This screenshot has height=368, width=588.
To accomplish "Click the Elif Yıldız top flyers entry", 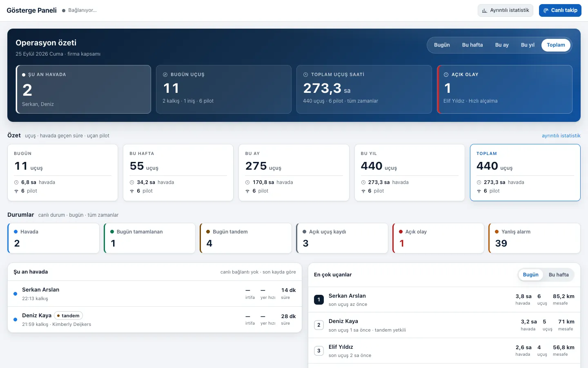I will [x=444, y=351].
